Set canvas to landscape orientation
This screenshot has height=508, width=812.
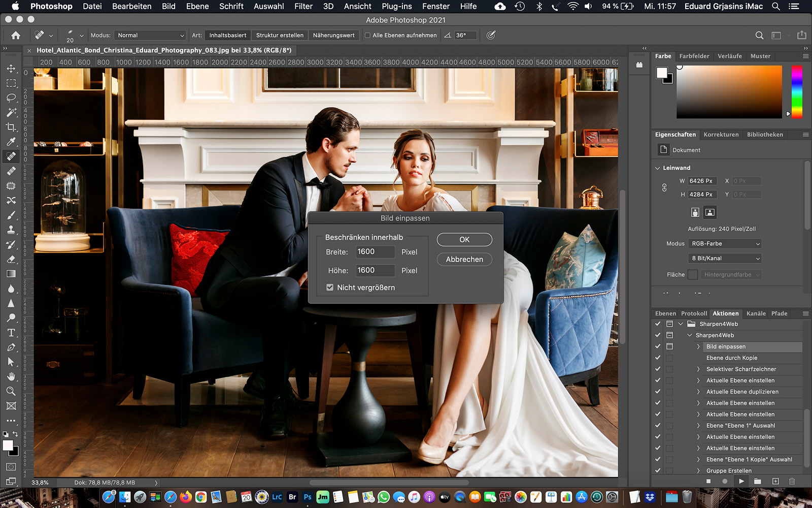710,212
